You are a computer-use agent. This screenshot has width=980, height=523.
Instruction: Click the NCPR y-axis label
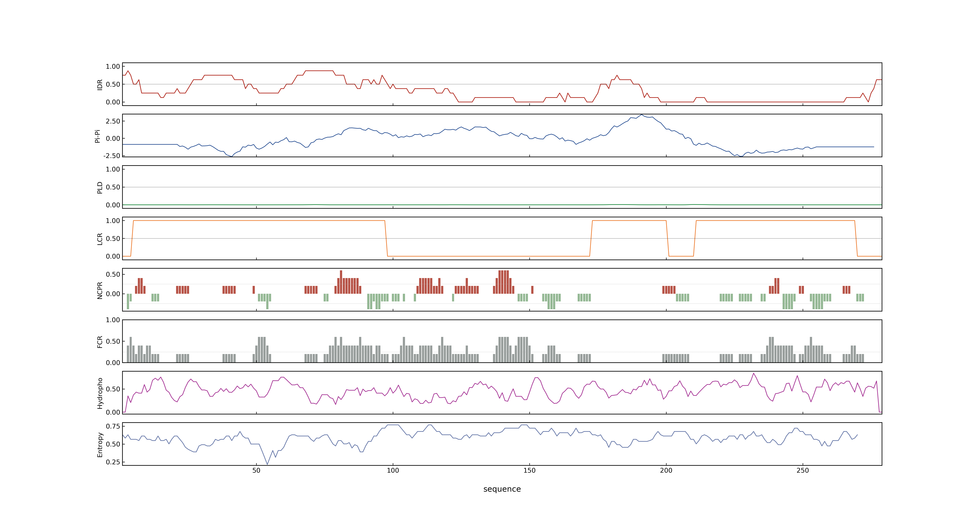tap(100, 290)
